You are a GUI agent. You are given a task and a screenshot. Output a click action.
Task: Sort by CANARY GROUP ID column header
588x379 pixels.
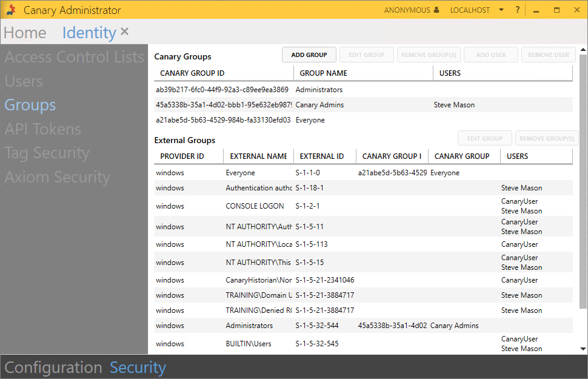coord(224,73)
